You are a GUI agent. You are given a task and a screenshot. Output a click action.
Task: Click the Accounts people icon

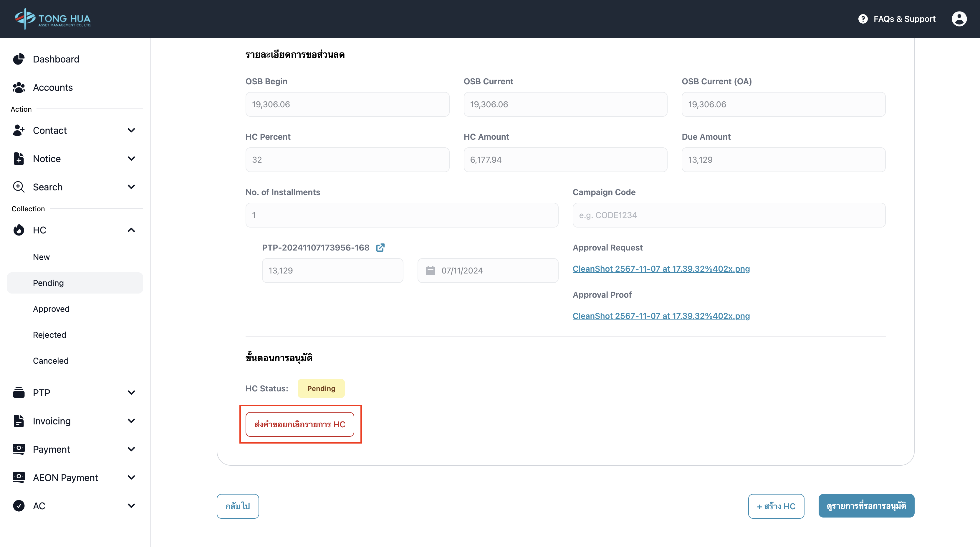pos(19,88)
